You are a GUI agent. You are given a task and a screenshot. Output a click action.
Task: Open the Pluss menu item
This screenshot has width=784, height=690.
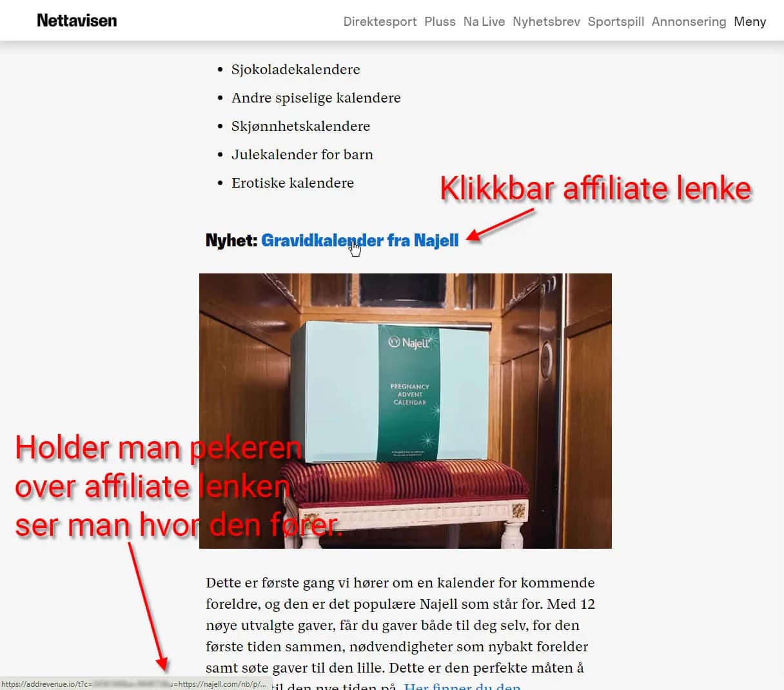pos(440,21)
